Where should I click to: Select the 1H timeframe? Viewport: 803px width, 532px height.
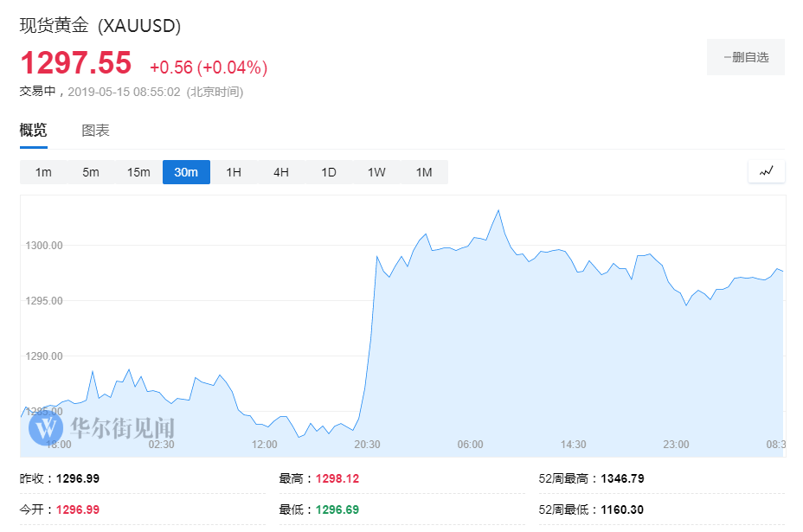(x=233, y=172)
